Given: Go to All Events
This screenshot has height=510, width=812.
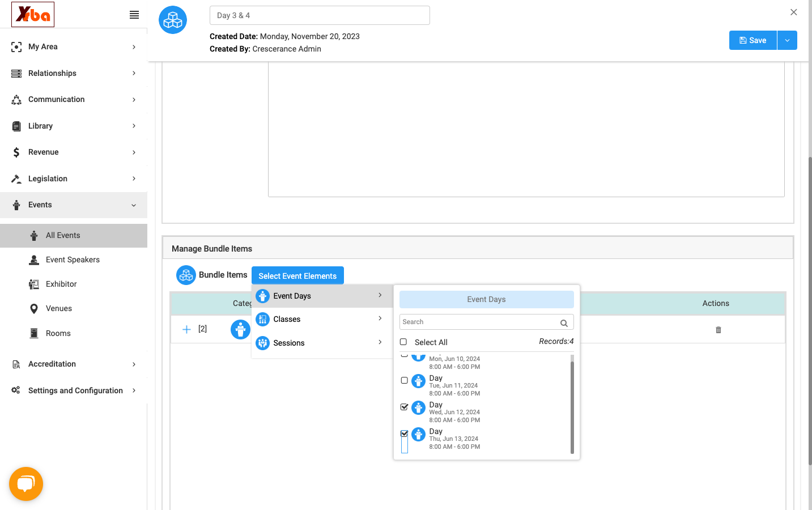Looking at the screenshot, I should click(x=74, y=236).
